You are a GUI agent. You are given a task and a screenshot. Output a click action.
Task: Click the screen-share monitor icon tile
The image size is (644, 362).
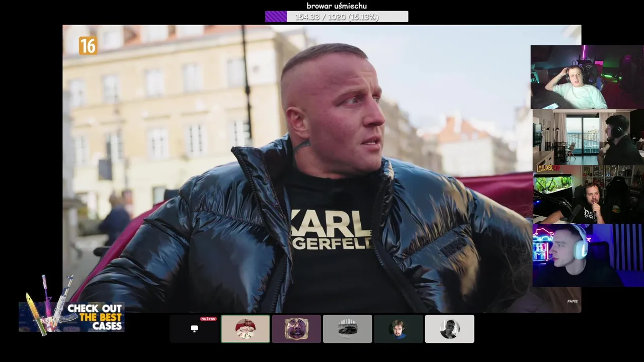click(x=194, y=329)
